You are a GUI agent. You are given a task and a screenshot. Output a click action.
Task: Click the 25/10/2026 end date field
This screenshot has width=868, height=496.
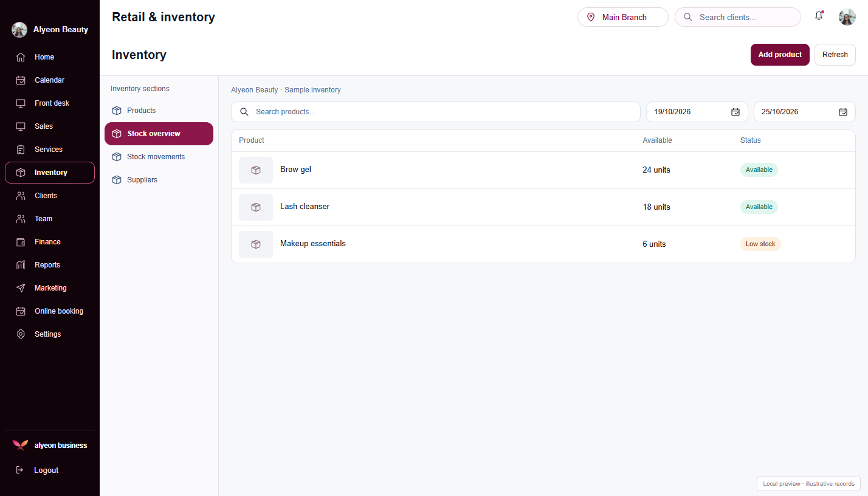click(x=805, y=112)
